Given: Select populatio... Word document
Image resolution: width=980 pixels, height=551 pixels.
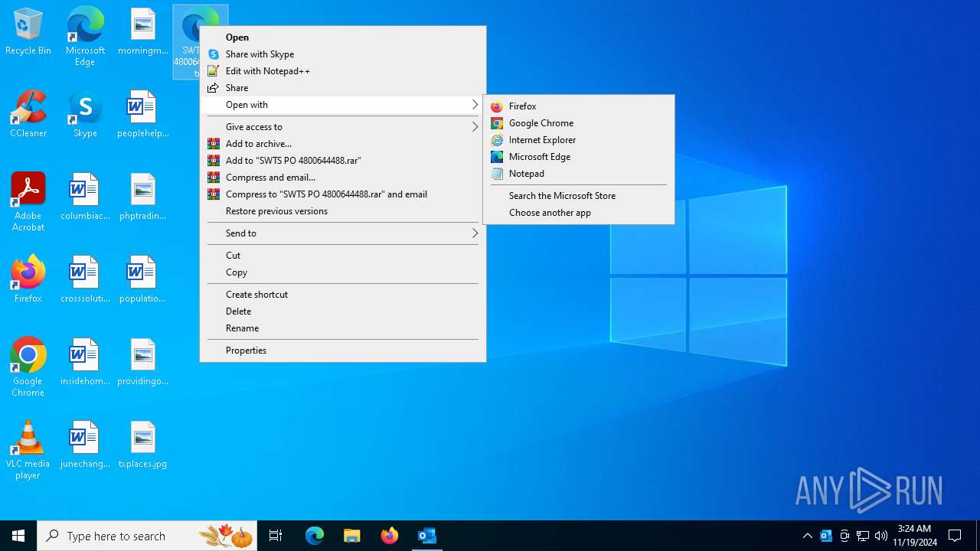Looking at the screenshot, I should point(142,279).
